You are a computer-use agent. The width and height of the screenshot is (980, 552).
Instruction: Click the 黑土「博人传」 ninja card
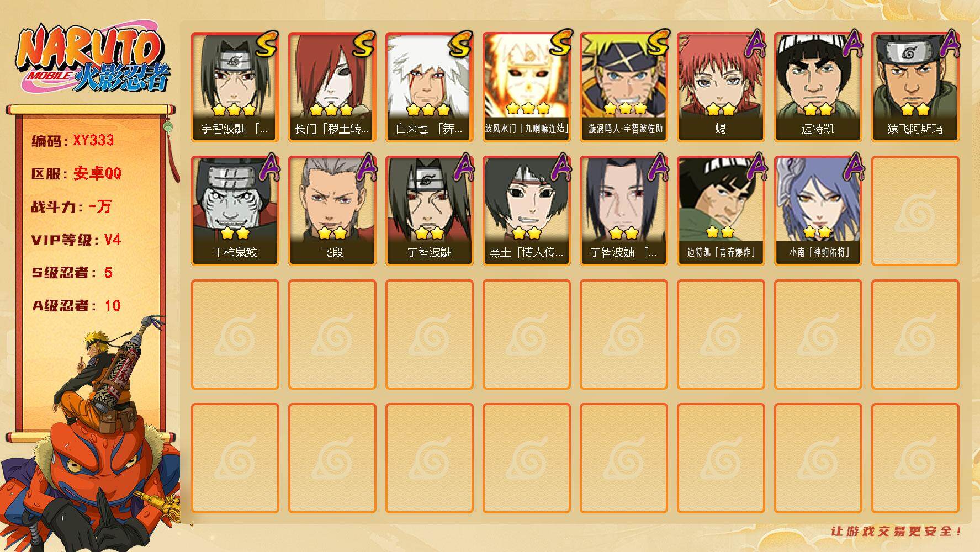[x=526, y=210]
